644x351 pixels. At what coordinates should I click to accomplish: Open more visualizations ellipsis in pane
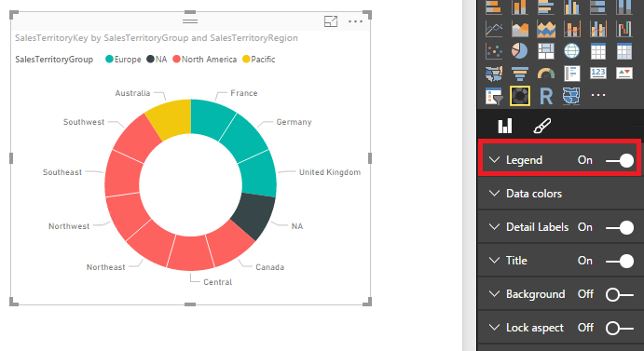[x=598, y=95]
